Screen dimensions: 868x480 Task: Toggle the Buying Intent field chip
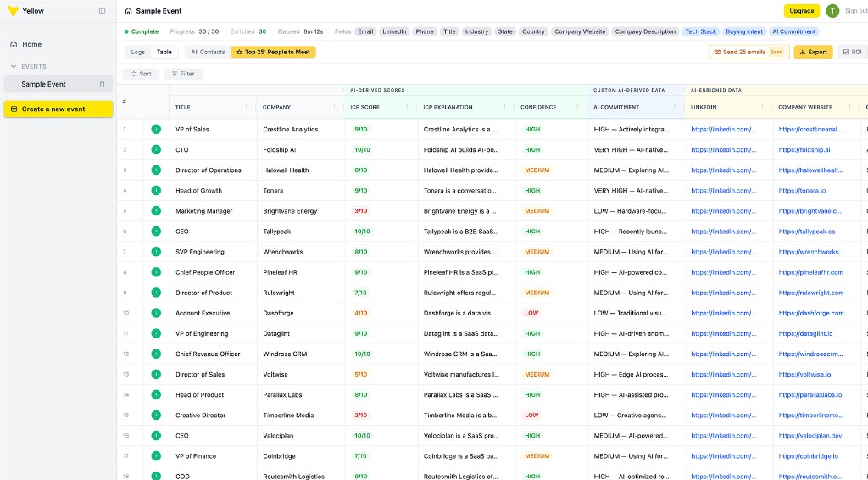[x=744, y=31]
